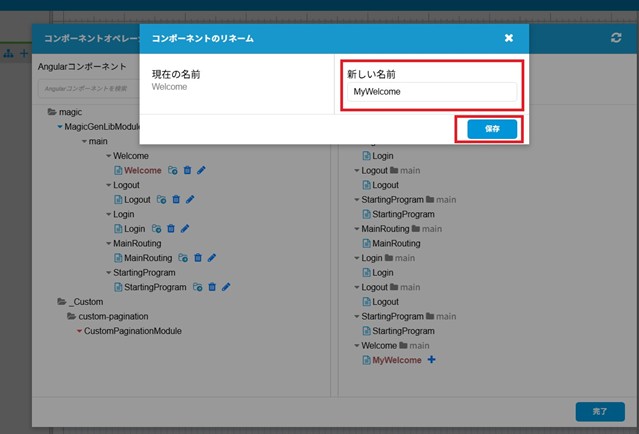Click the pencil rename icon beside MainRouting
This screenshot has width=639, height=434.
(212, 258)
